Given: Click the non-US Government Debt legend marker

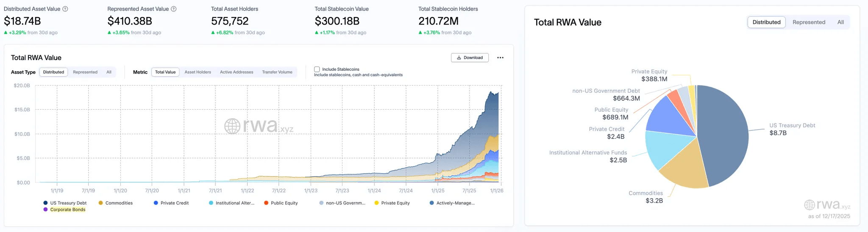Looking at the screenshot, I should 322,203.
